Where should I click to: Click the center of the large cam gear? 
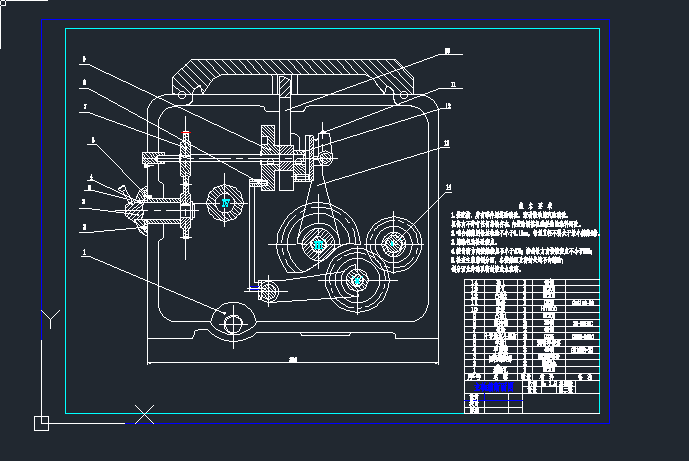pos(318,243)
